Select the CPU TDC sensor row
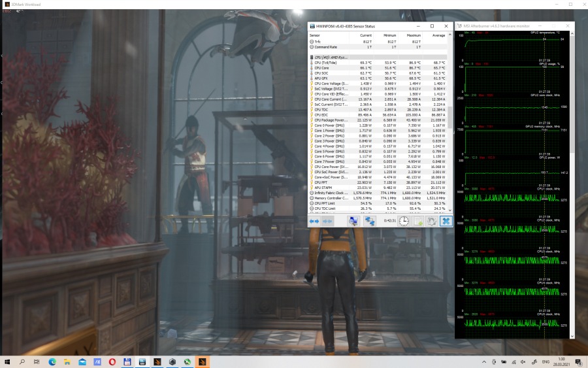This screenshot has height=368, width=588. pos(378,110)
